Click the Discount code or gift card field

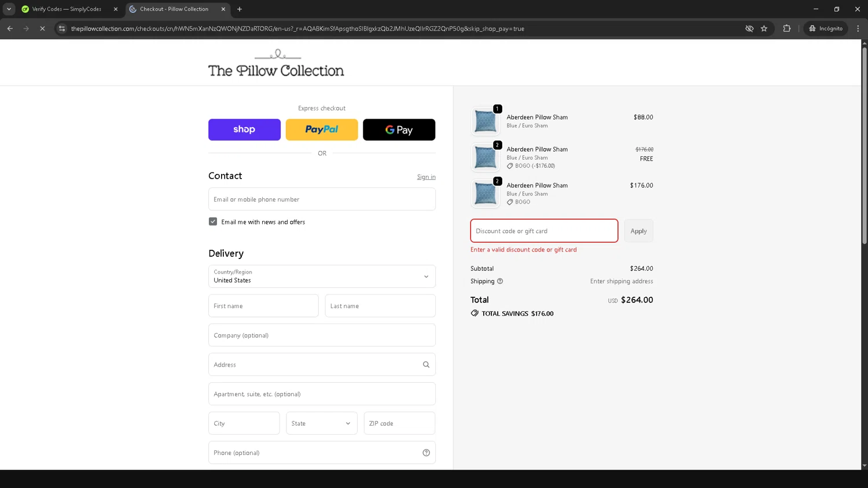(x=544, y=231)
